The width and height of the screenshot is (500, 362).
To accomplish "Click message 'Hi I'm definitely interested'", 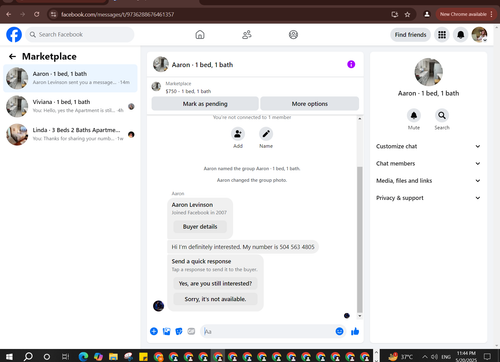I will point(243,247).
